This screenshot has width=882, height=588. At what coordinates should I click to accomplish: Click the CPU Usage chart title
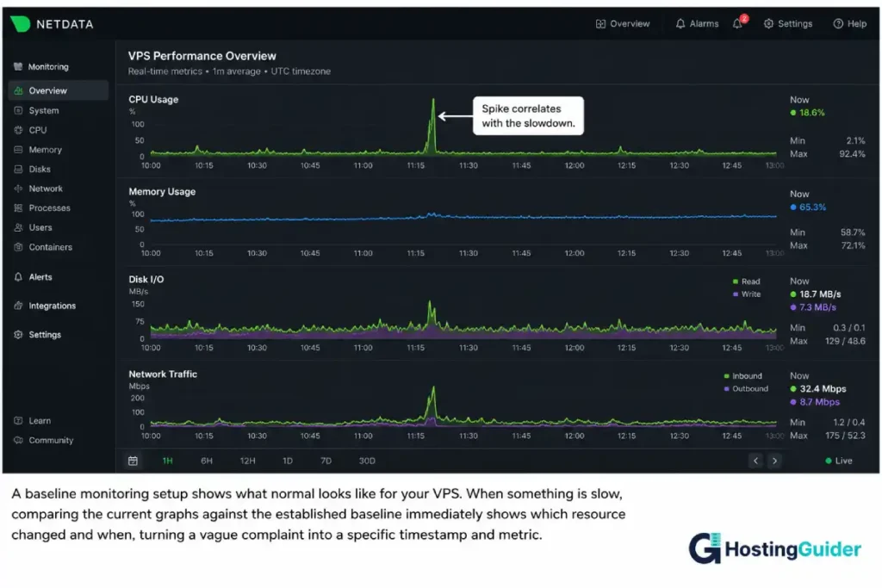(x=153, y=100)
